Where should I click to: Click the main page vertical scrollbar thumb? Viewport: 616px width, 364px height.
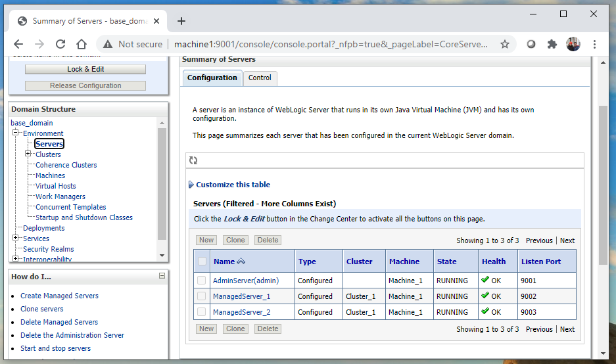pos(603,185)
